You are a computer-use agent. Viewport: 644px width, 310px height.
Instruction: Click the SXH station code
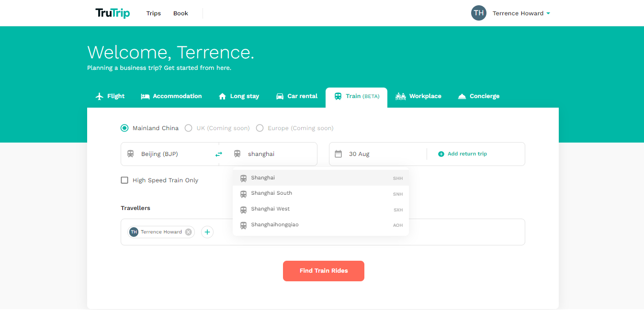[398, 210]
